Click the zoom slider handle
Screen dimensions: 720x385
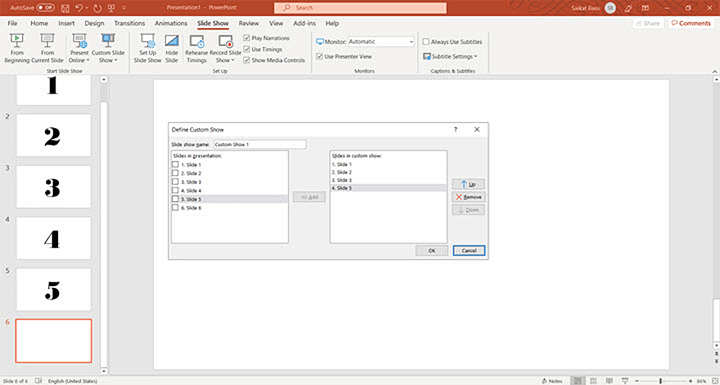tap(660, 381)
